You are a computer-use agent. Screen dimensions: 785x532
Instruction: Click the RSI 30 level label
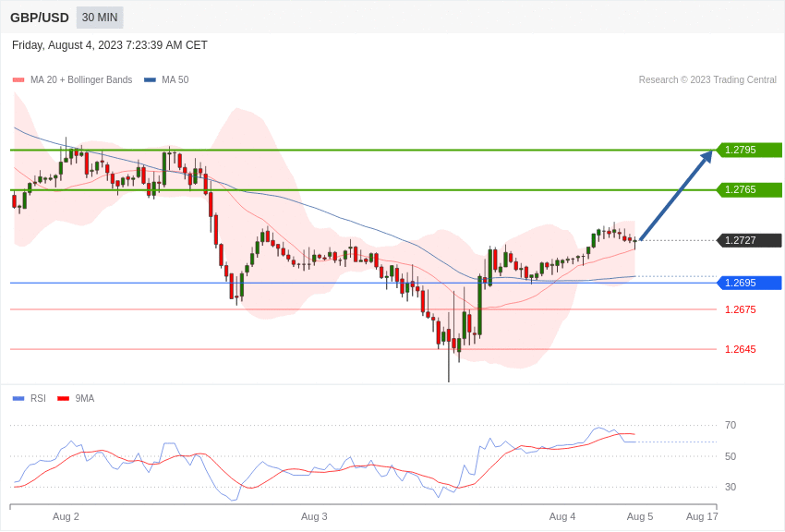tap(731, 487)
